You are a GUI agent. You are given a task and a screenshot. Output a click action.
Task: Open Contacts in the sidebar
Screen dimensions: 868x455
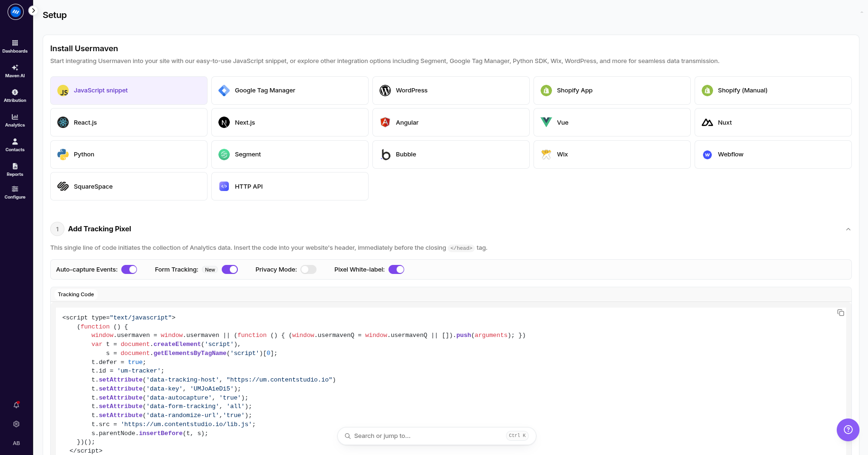click(x=15, y=145)
